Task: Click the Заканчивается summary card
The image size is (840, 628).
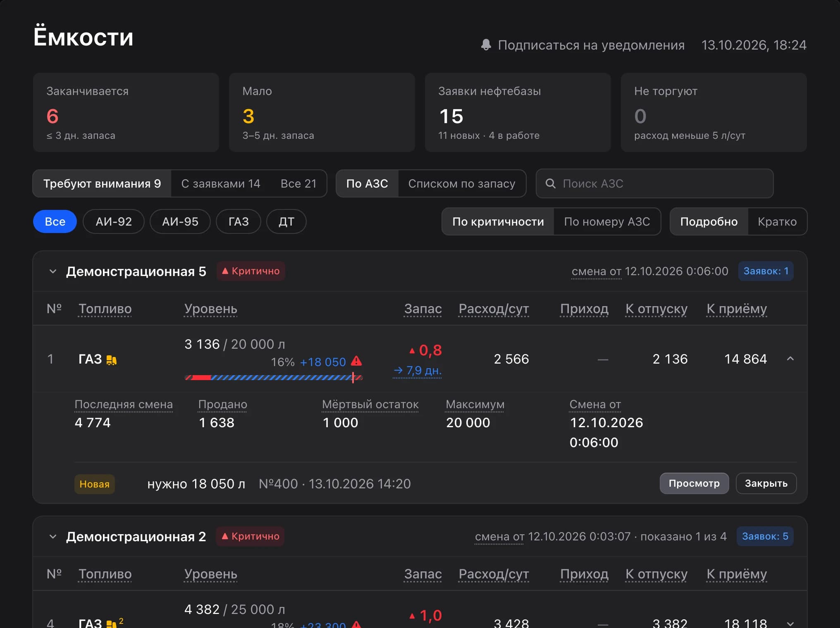Action: pos(126,112)
